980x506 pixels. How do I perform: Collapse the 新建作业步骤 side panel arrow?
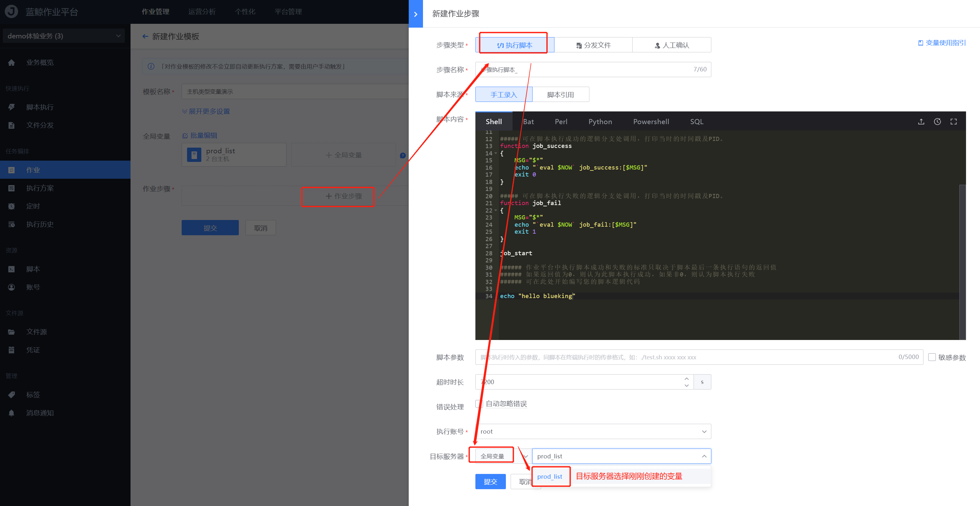415,14
